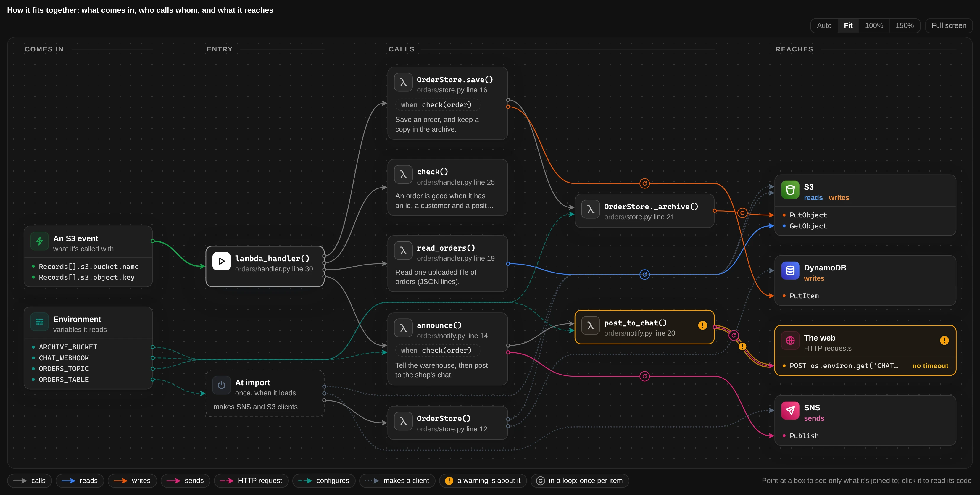Viewport: 980px width, 495px height.
Task: Click the power icon on the At import card
Action: pos(221,386)
